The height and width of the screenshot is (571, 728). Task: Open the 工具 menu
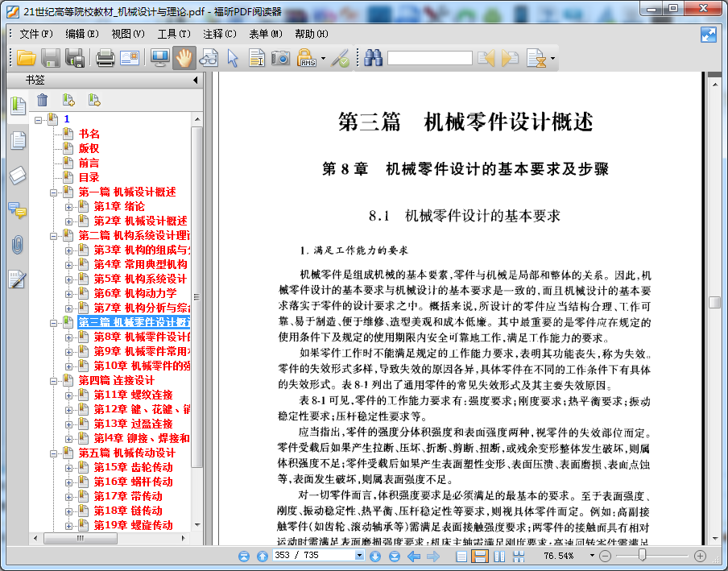[174, 34]
